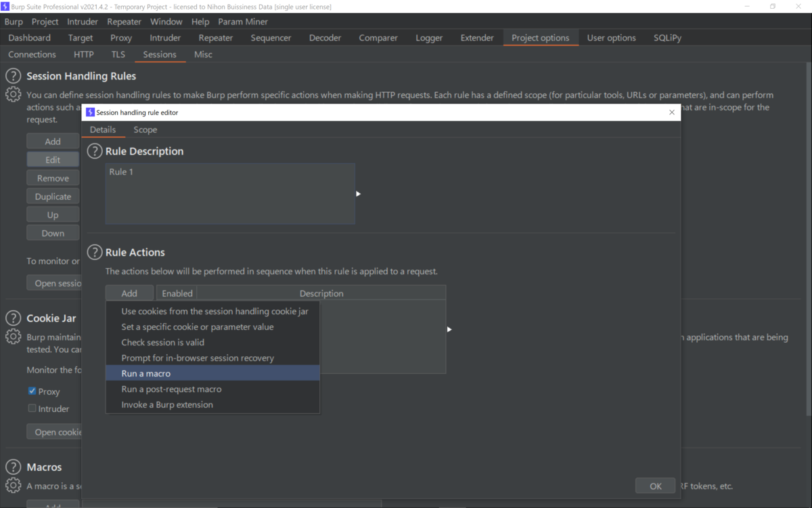Open Rule Description help icon
Screen dimensions: 812x508
[95, 151]
